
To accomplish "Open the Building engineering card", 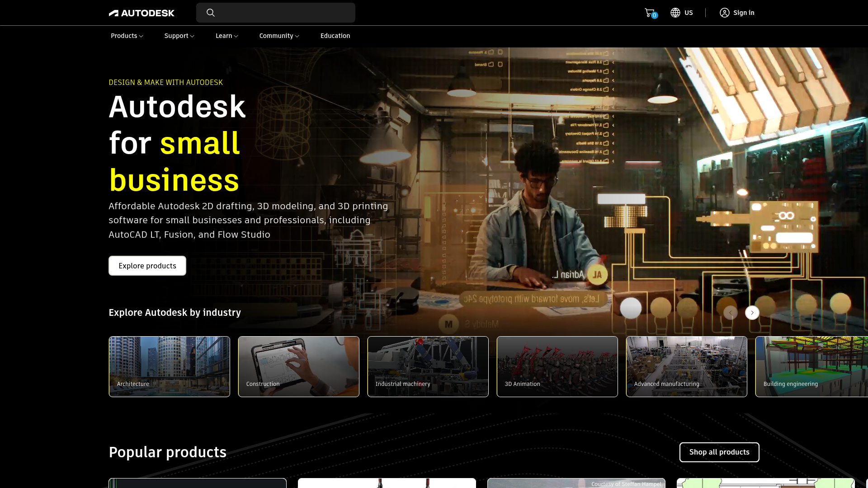I will (x=812, y=367).
